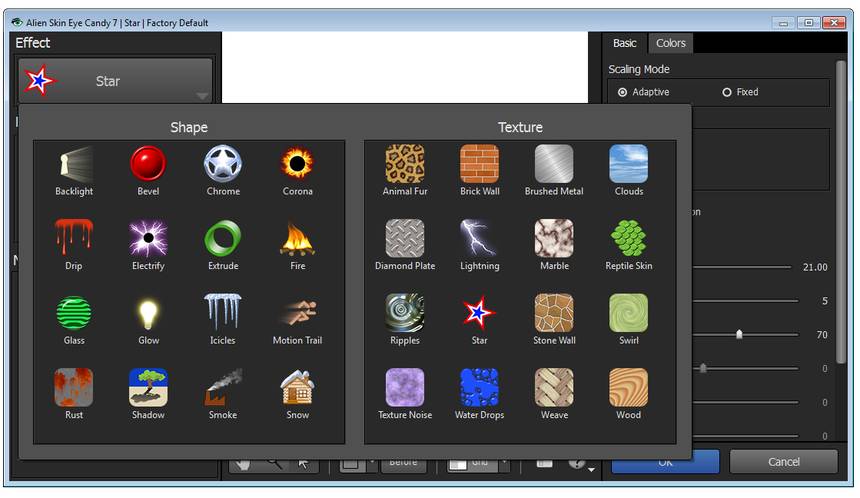Select the Glass effect
This screenshot has width=860, height=498.
pyautogui.click(x=74, y=320)
